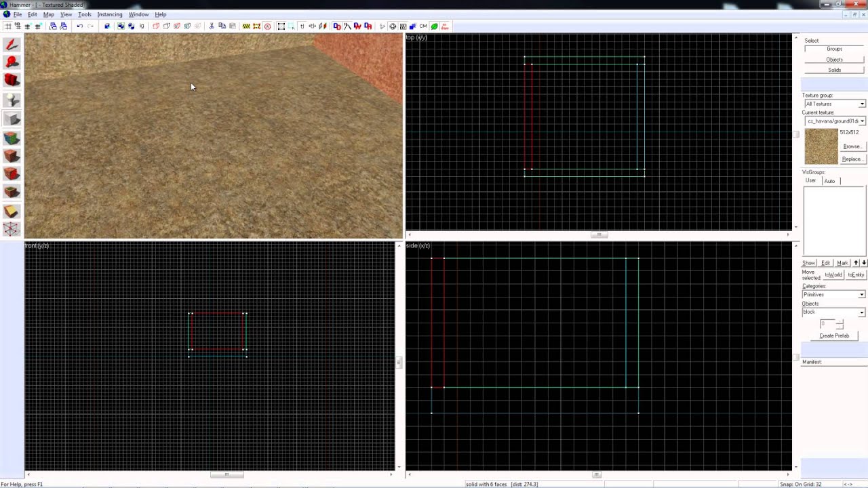
Task: Click the ground texture preview thumbnail
Action: (x=821, y=146)
